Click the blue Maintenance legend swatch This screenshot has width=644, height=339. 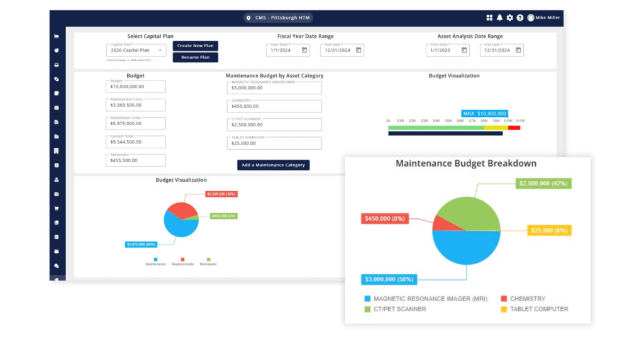click(155, 258)
